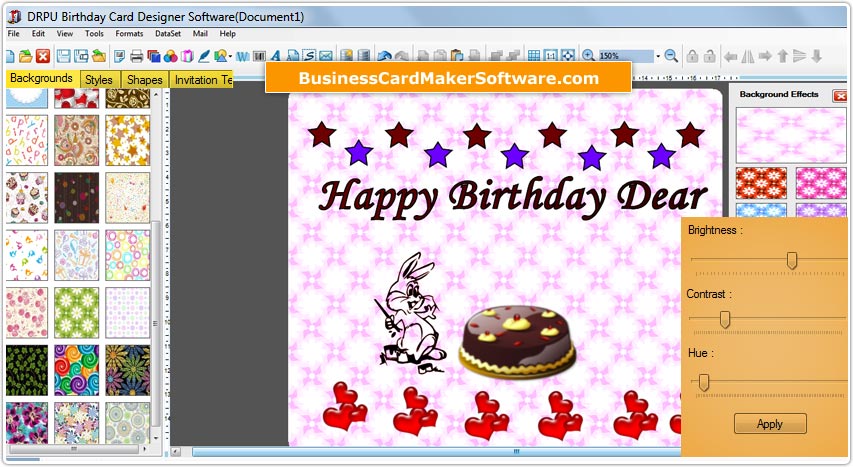Click the grid view icon
This screenshot has height=467, width=853.
point(534,56)
